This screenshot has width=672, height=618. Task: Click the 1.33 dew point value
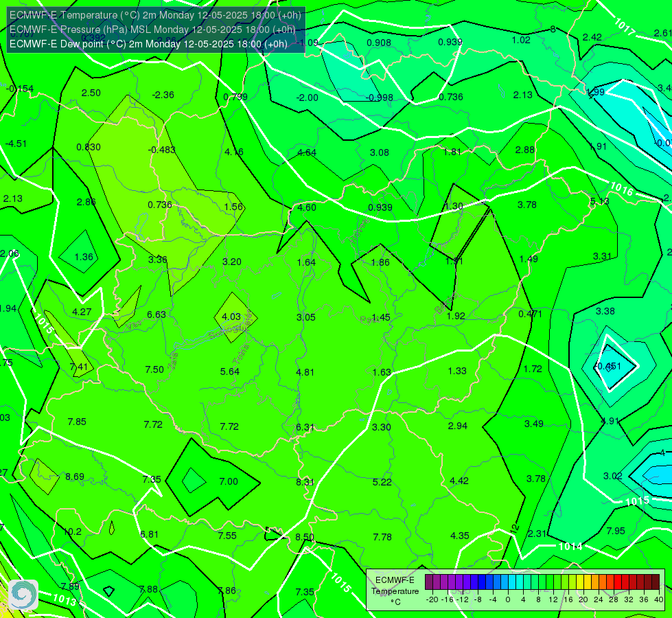[457, 371]
